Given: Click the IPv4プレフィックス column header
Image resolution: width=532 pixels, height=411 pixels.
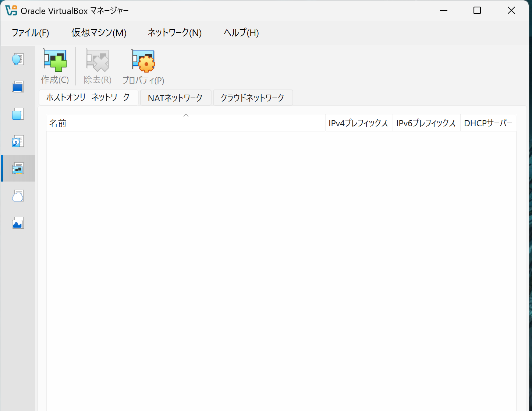Looking at the screenshot, I should 359,123.
